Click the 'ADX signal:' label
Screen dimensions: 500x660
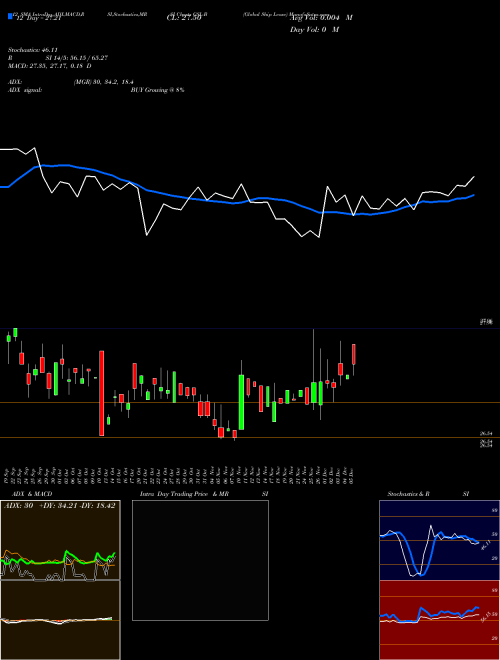pyautogui.click(x=25, y=90)
